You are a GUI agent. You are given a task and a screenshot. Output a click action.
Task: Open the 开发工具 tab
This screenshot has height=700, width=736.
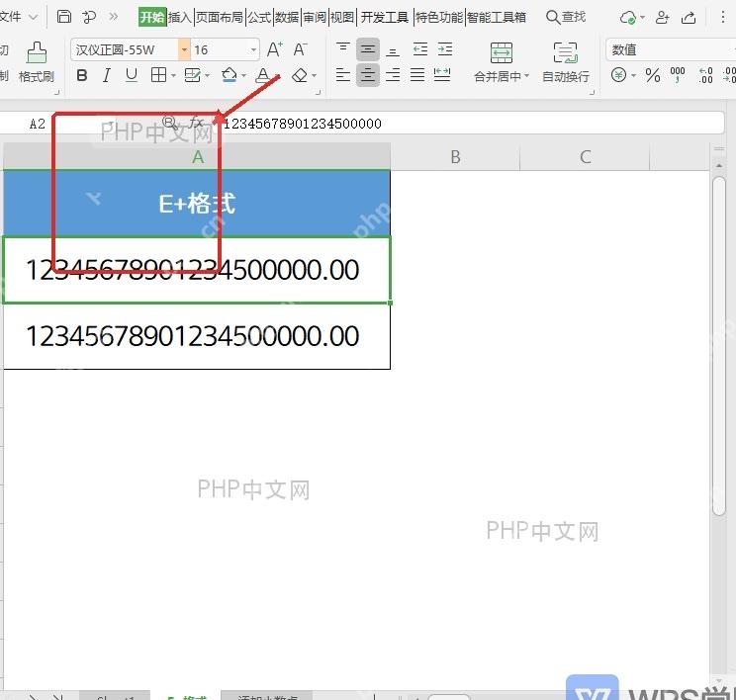pyautogui.click(x=385, y=18)
